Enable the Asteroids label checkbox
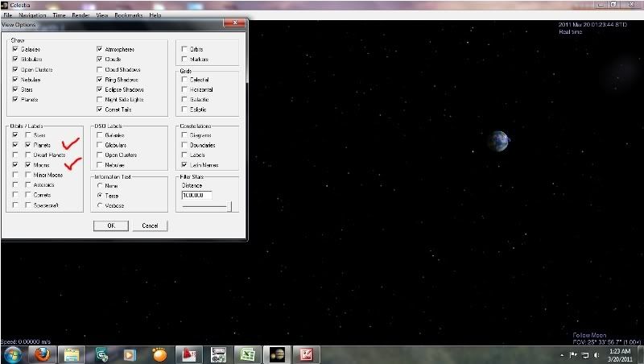The image size is (644, 364). click(28, 185)
